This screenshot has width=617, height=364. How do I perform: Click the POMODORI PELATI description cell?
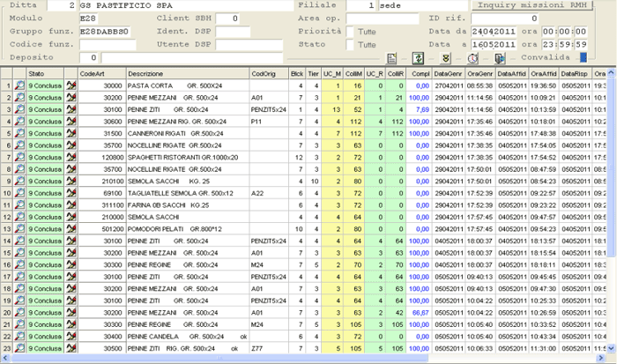pyautogui.click(x=188, y=228)
